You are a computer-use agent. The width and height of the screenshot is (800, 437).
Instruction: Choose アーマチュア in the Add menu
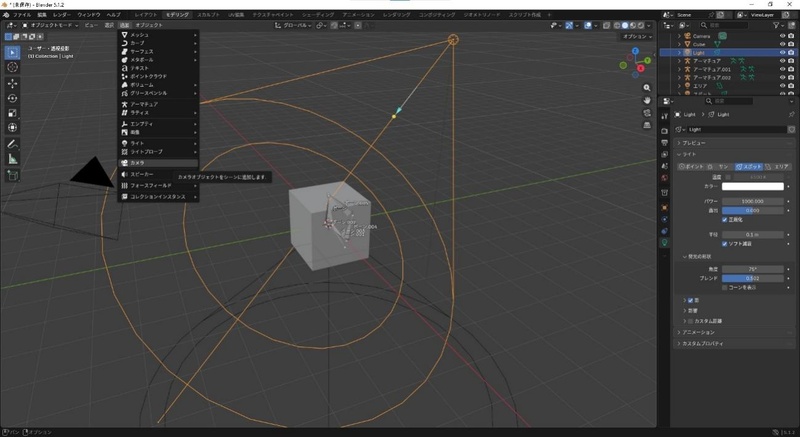pyautogui.click(x=158, y=104)
